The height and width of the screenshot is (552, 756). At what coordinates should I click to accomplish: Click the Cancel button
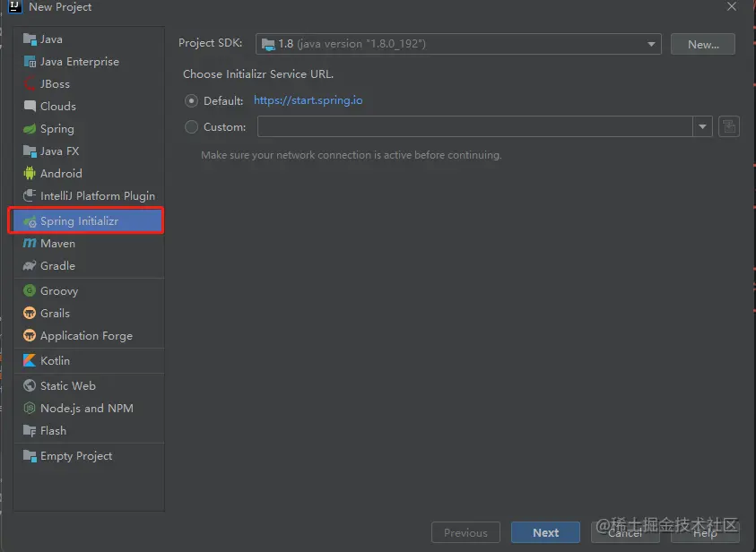tap(625, 532)
